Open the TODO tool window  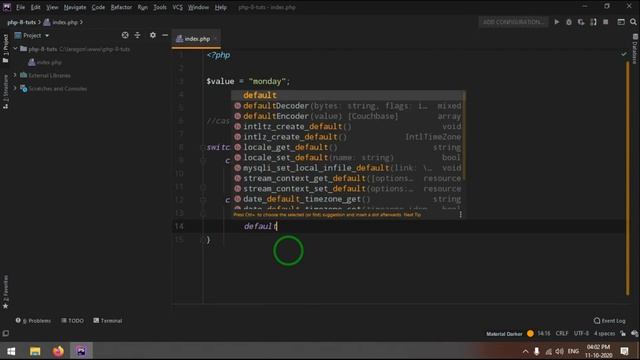pos(73,320)
